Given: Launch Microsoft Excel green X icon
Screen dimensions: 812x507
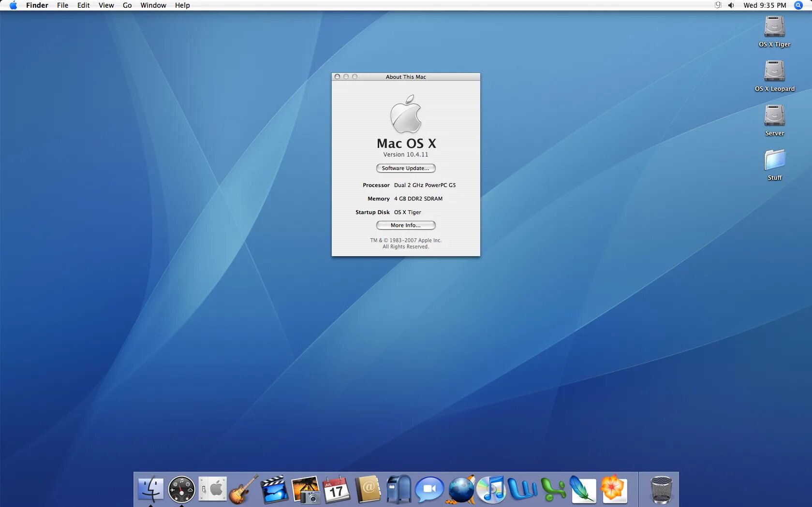Looking at the screenshot, I should 553,489.
